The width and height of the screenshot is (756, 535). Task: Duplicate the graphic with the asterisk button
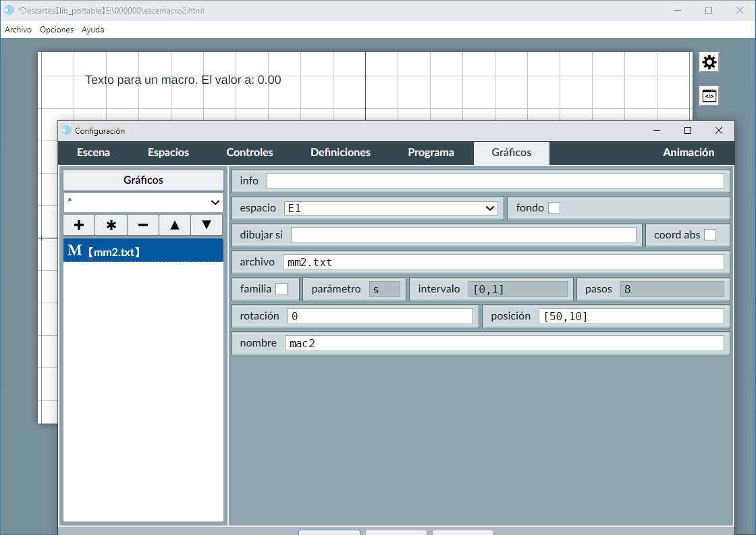(x=111, y=225)
